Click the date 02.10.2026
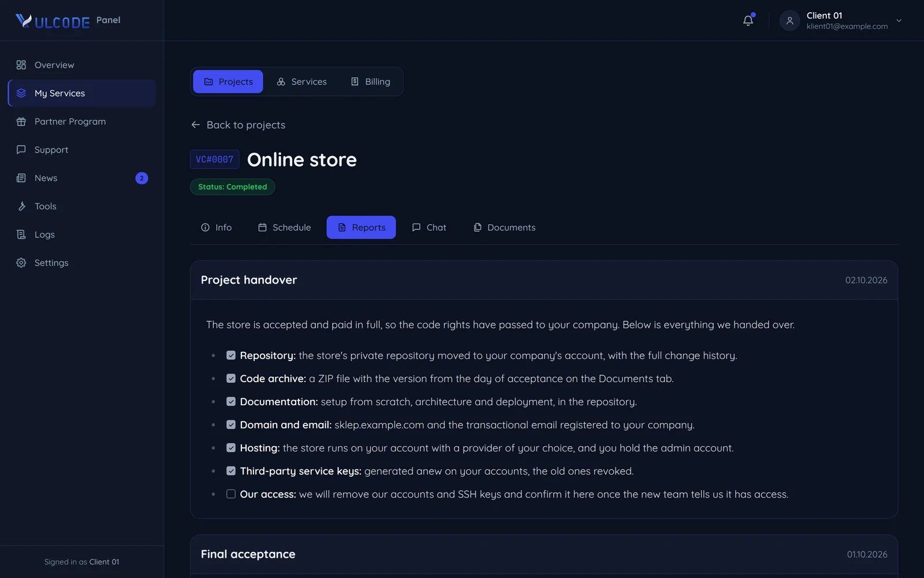 (866, 280)
